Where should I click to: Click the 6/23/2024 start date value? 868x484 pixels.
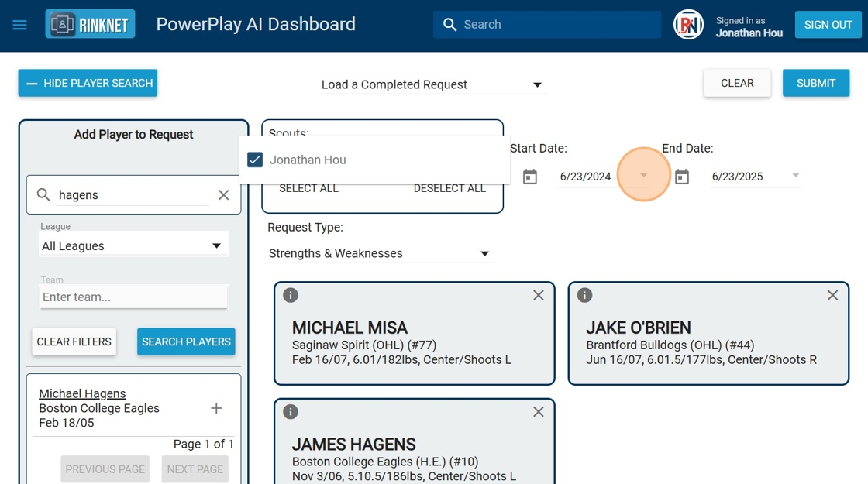586,177
